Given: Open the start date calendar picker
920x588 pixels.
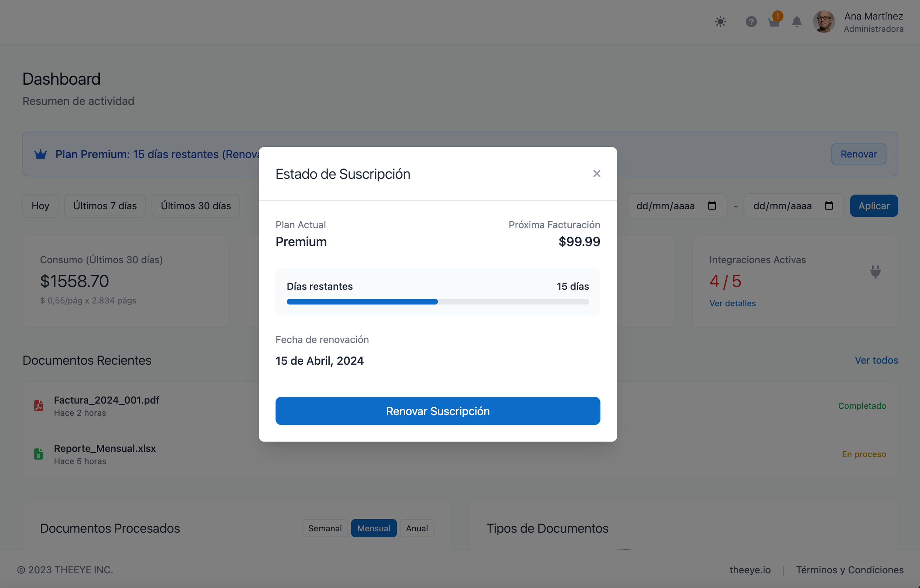Looking at the screenshot, I should tap(712, 206).
